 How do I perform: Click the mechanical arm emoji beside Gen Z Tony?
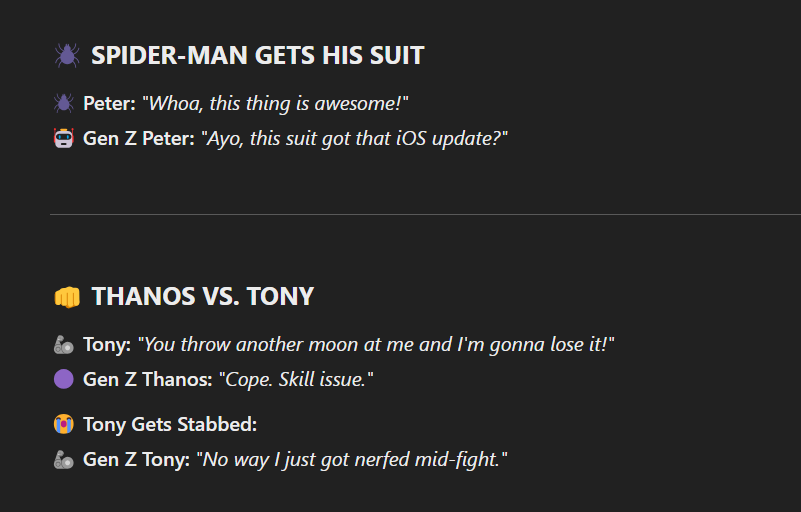(x=64, y=460)
